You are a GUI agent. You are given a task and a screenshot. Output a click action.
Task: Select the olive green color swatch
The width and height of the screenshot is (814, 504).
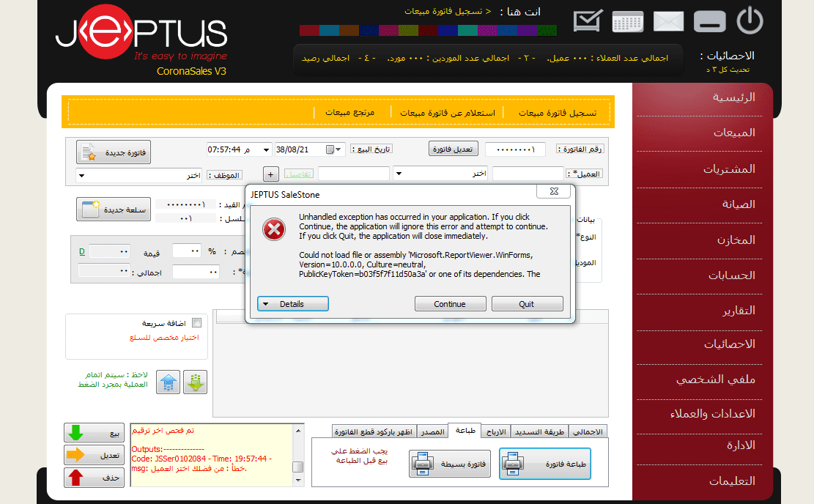pyautogui.click(x=408, y=30)
